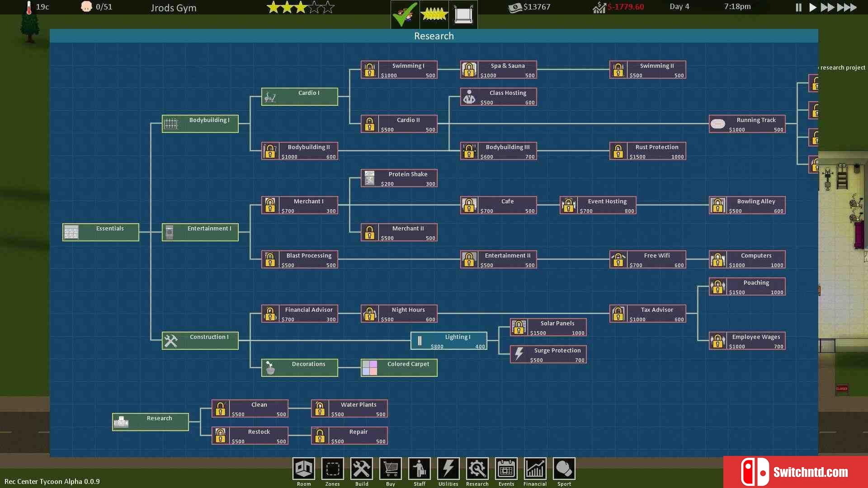Select the Class Hosting research node
The width and height of the screenshot is (868, 488).
tap(498, 97)
